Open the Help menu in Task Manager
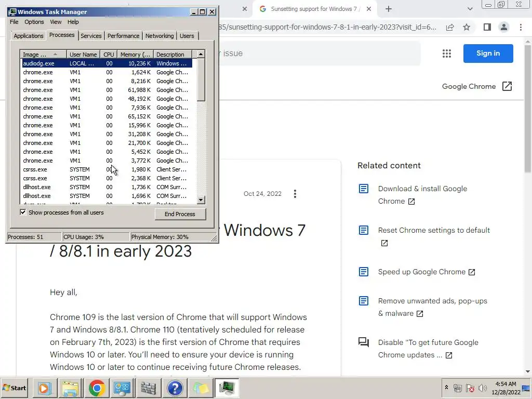This screenshot has height=399, width=532. pyautogui.click(x=73, y=22)
